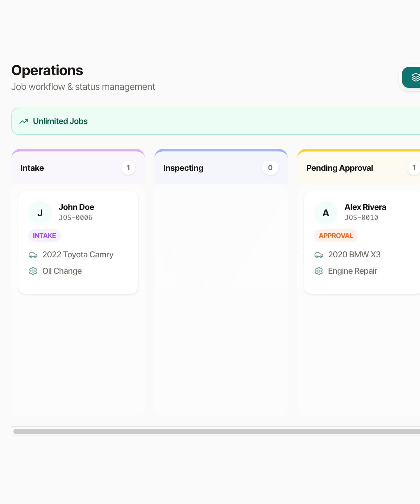Open job JOS-0006 for John Doe
The height and width of the screenshot is (504, 420).
click(x=78, y=243)
